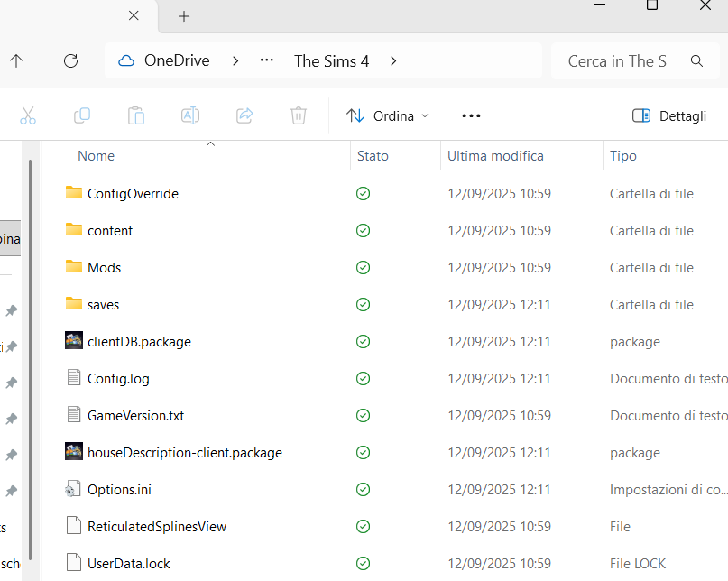Select the ReticulatedSplinesView file name
The image size is (728, 581).
pyautogui.click(x=157, y=527)
